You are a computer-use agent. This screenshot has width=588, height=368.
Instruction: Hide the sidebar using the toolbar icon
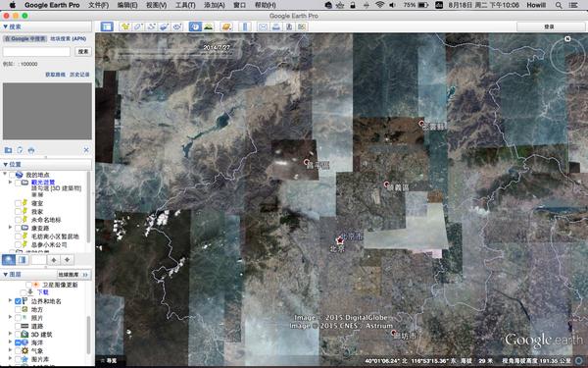[107, 26]
